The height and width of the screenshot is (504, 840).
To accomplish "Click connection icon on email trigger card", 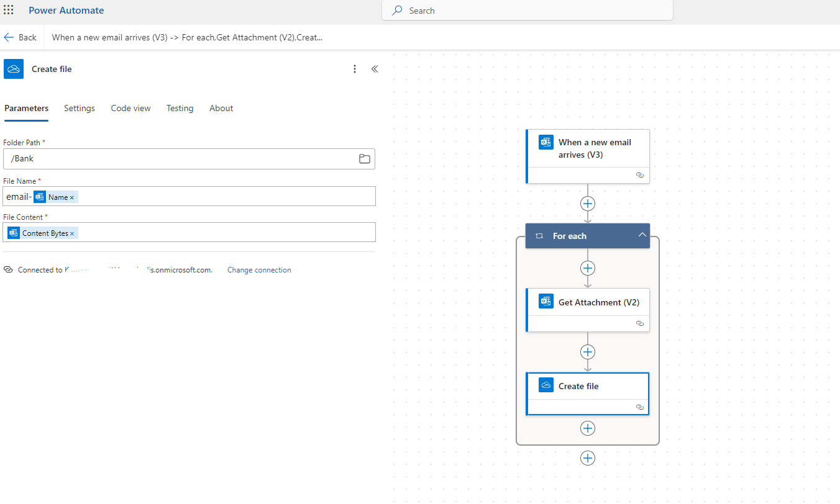I will (x=640, y=175).
